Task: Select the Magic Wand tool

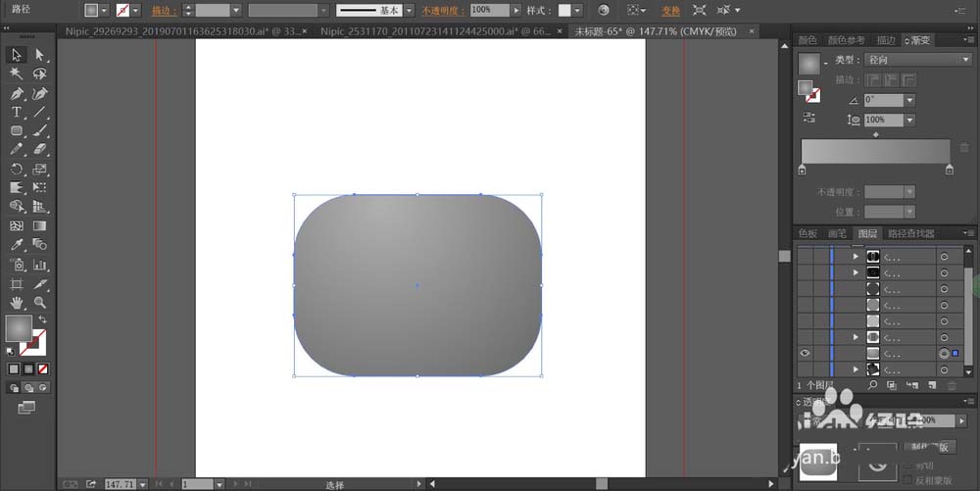Action: tap(17, 74)
